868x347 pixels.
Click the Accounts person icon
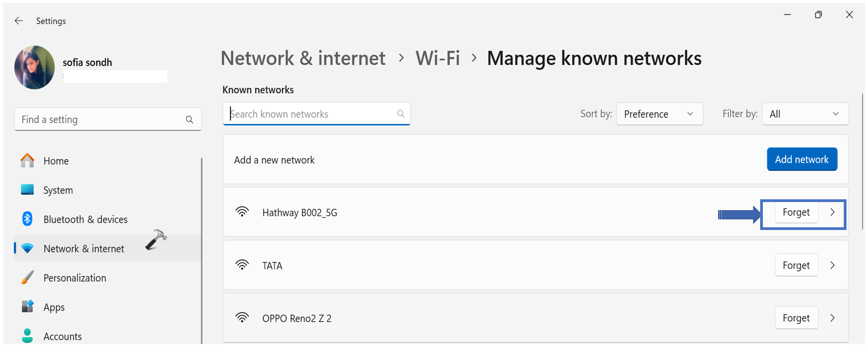click(27, 336)
